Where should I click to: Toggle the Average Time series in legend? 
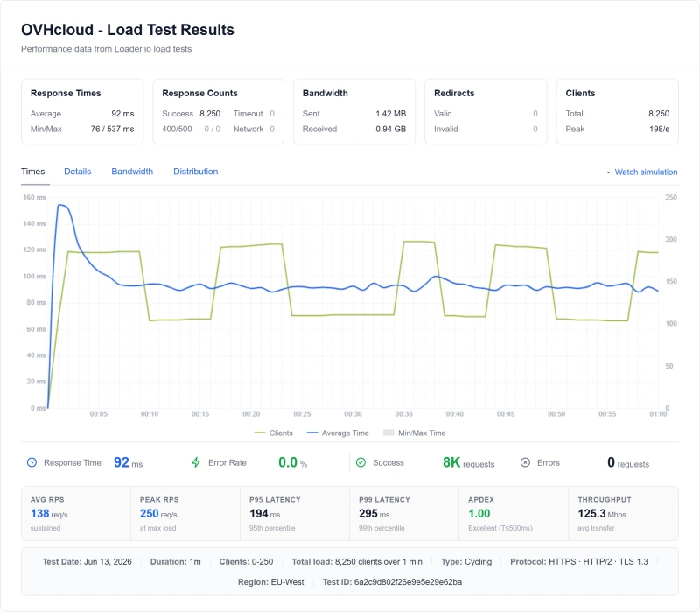338,433
